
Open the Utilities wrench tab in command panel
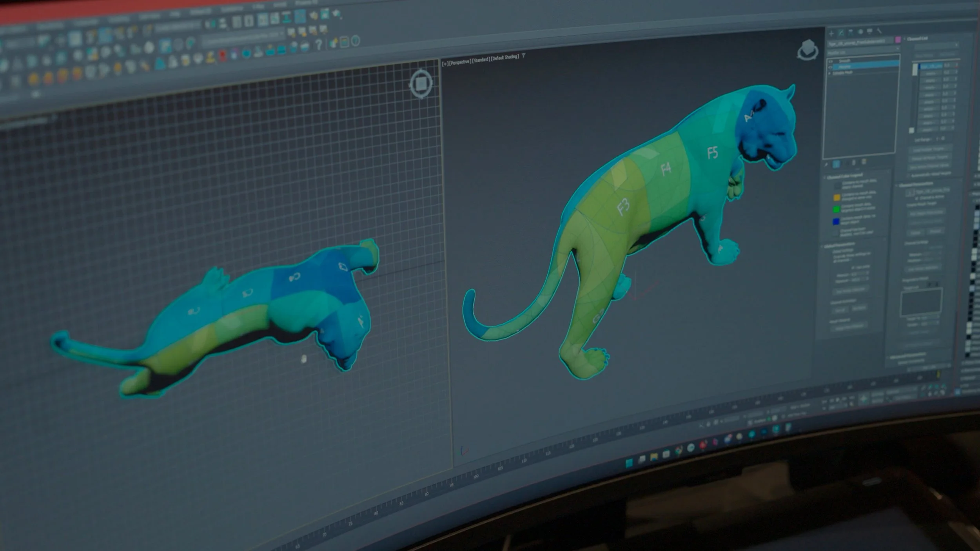(x=879, y=31)
